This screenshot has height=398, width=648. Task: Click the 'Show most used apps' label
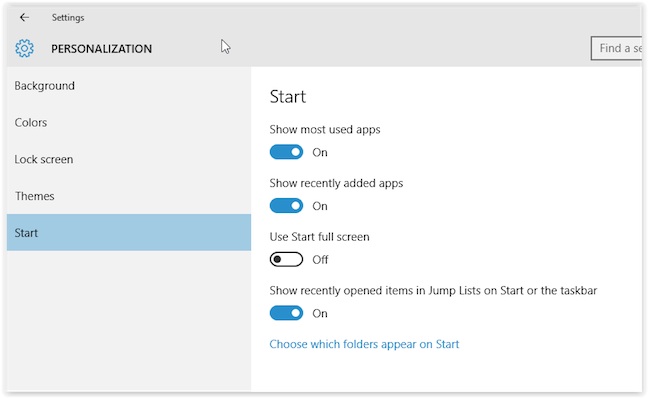pos(325,129)
